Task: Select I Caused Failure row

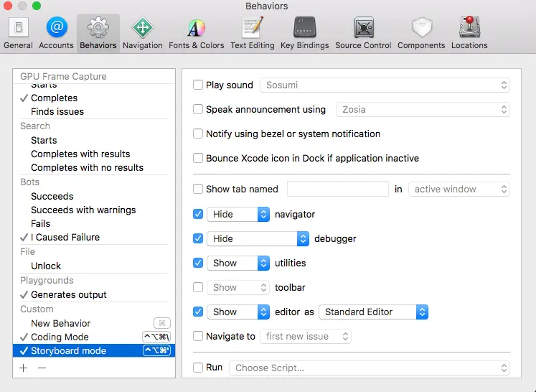Action: [94, 238]
